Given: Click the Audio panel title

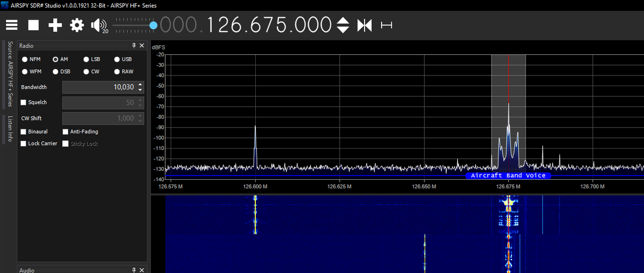Looking at the screenshot, I should click(x=27, y=270).
